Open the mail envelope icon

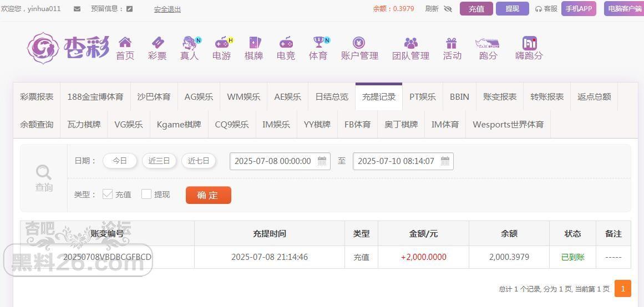click(77, 9)
